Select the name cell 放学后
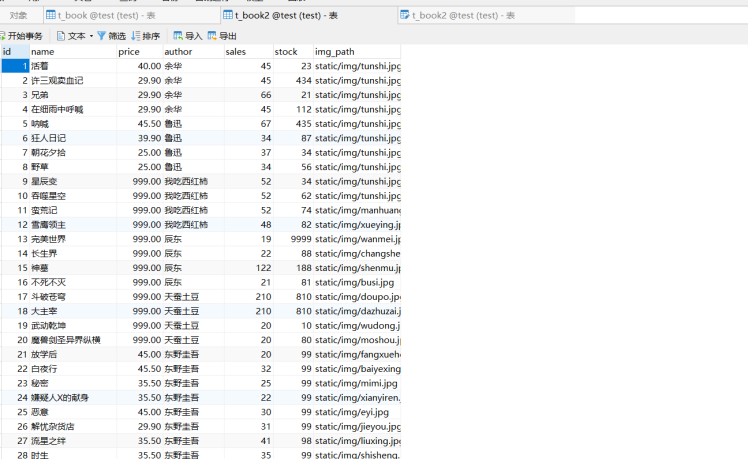Screen dimensions: 748x460 pos(73,354)
